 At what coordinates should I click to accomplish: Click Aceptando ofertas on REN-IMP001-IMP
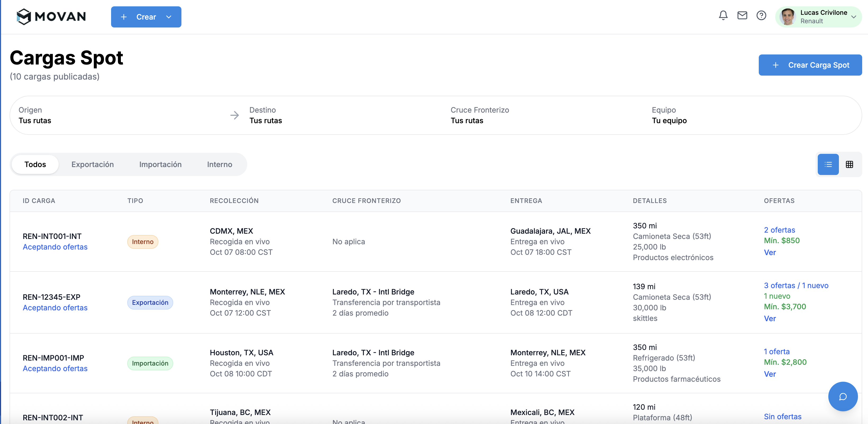click(55, 368)
